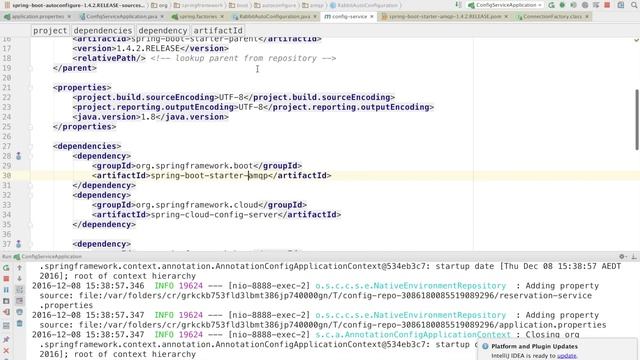Click the search everywhere magnifier icon
The height and width of the screenshot is (360, 640).
[634, 5]
